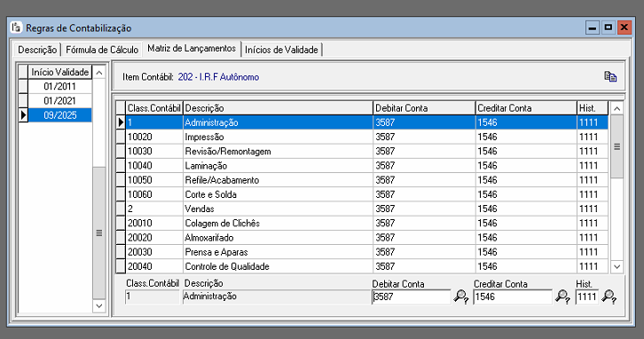Image resolution: width=644 pixels, height=339 pixels.
Task: Select validity start 01/2021
Action: (x=60, y=100)
